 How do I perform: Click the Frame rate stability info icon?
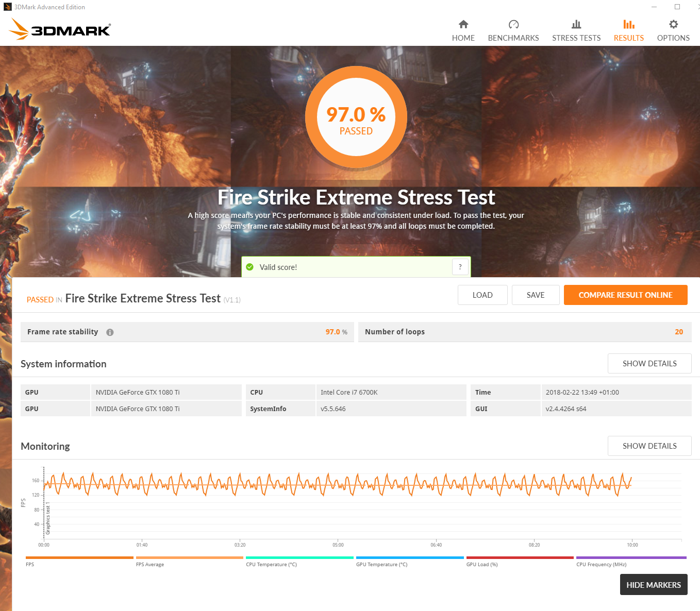click(110, 332)
